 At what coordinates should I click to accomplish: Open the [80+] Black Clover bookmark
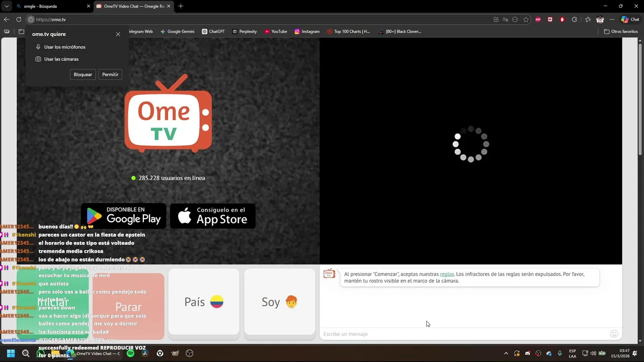click(x=399, y=31)
